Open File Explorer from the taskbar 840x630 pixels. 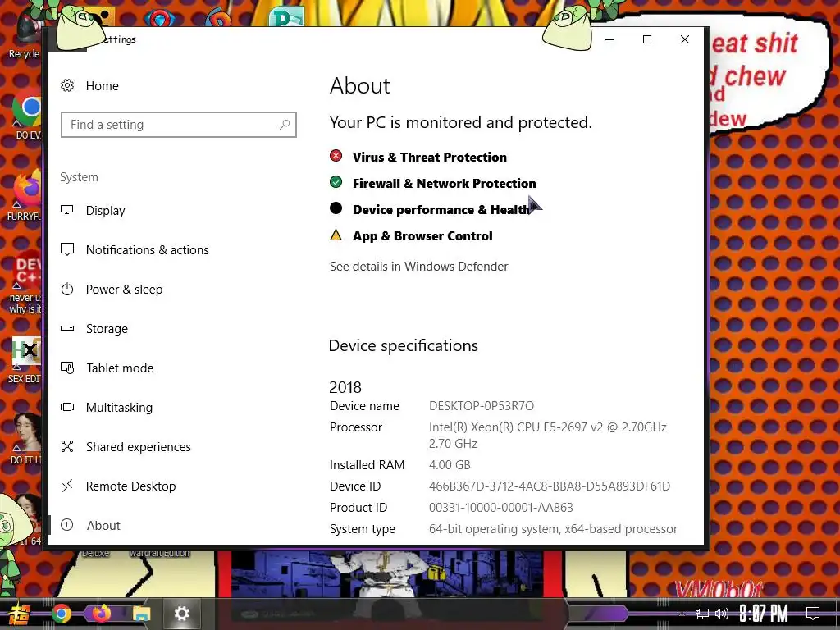click(141, 614)
